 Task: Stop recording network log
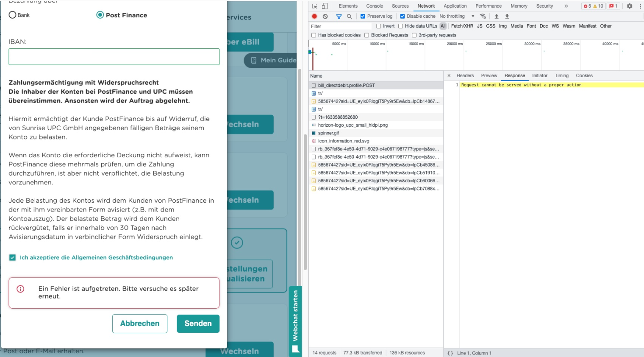314,16
